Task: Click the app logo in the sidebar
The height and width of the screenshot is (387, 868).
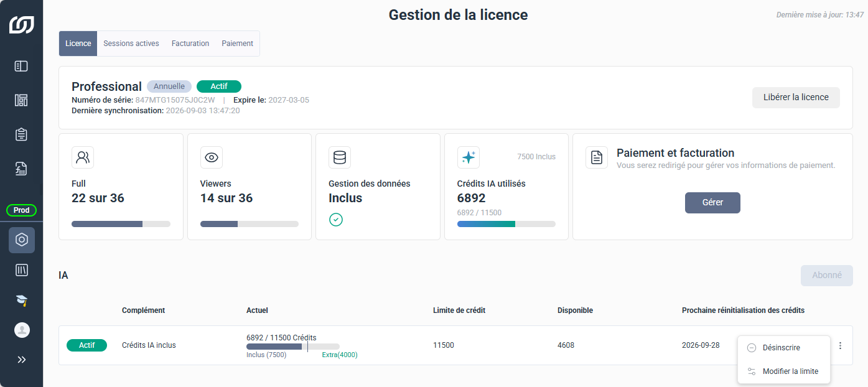Action: pos(21,25)
